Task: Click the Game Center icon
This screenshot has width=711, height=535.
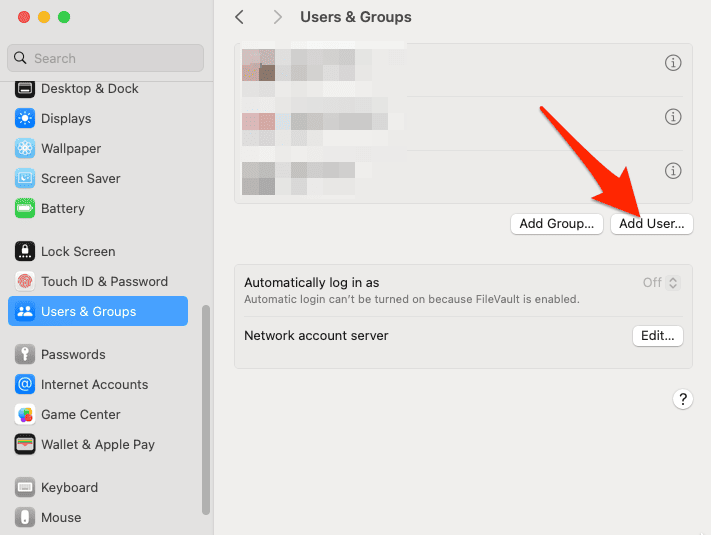Action: coord(25,415)
